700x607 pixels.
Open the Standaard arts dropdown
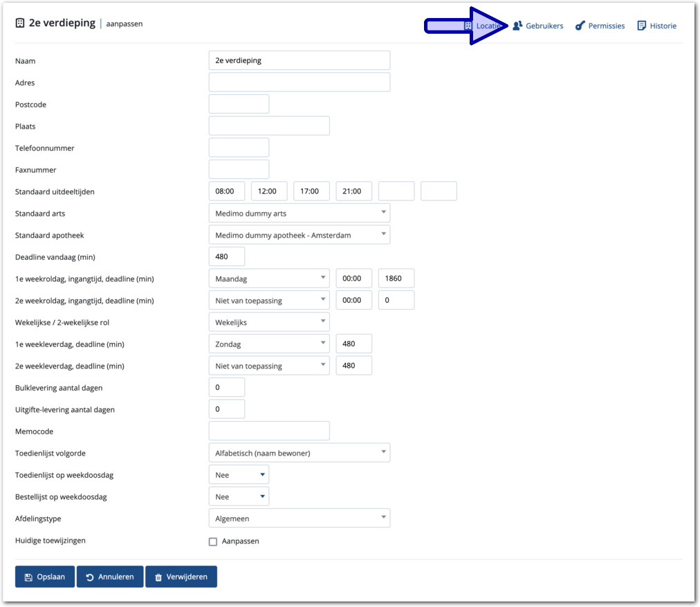coord(299,213)
